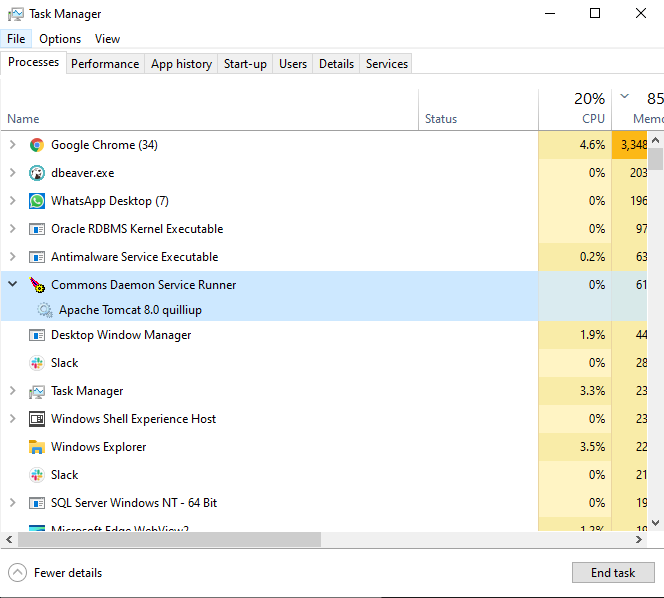Screen dimensions: 664x598
Task: Click the dbeaver.exe process icon
Action: 37,173
